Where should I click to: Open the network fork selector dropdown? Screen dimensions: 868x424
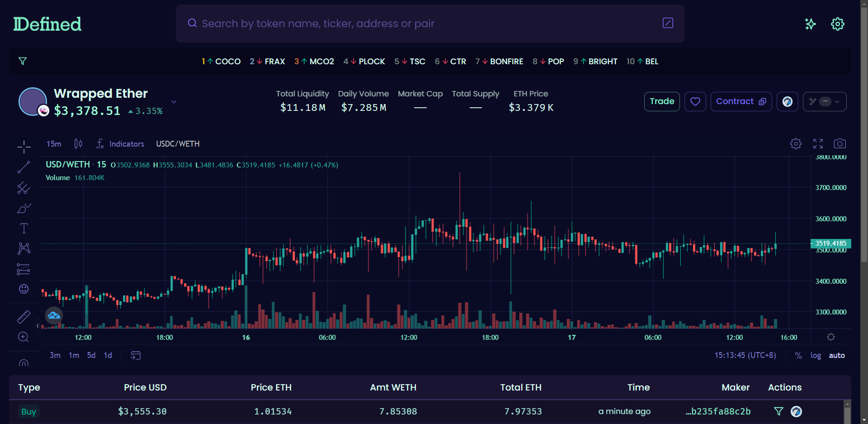click(x=825, y=101)
